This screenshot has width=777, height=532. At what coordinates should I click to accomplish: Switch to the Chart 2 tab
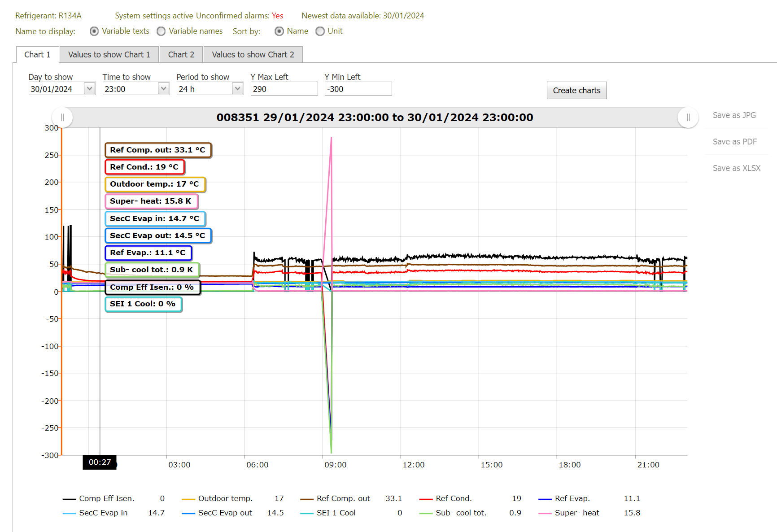(181, 55)
